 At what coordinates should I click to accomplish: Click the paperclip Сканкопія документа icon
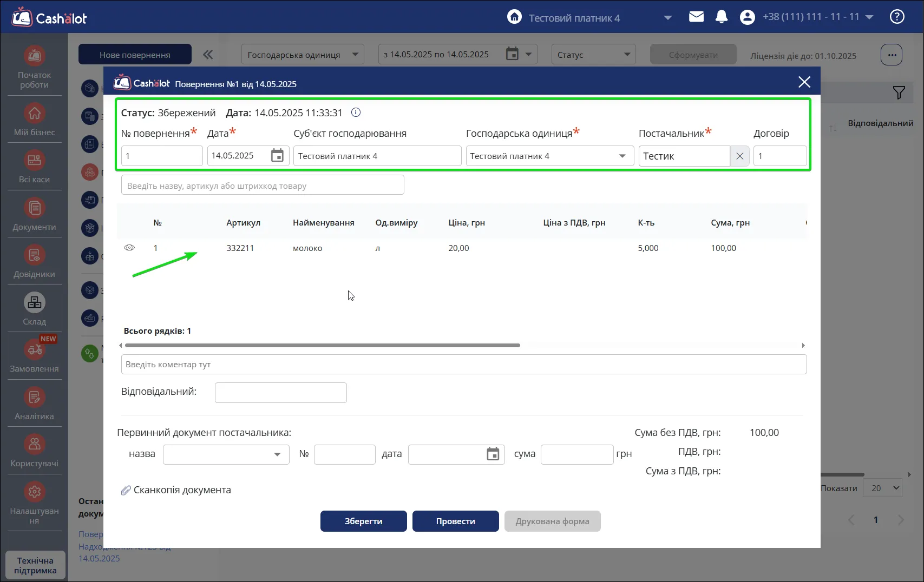click(126, 490)
